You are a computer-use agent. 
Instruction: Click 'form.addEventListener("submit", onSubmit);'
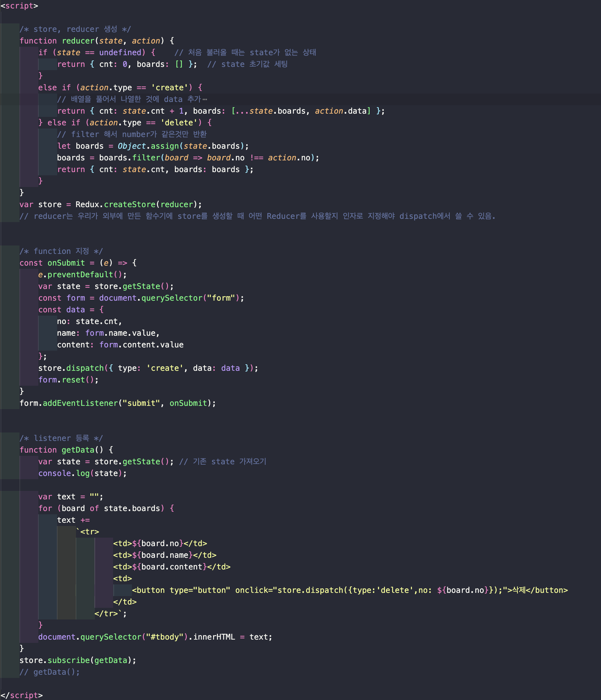tap(118, 403)
